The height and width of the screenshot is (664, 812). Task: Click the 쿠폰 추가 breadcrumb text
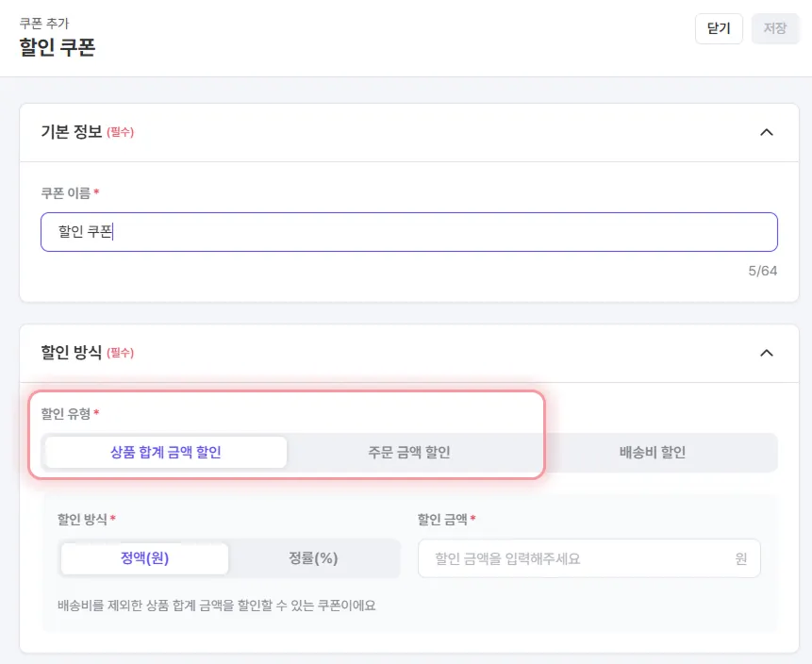43,23
